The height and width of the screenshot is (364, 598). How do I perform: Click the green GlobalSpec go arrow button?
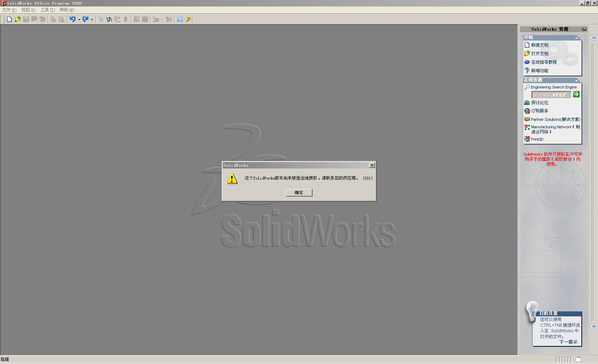coord(576,95)
